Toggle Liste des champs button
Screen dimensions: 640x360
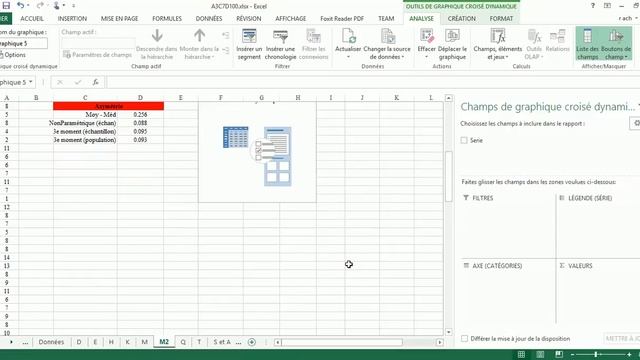(588, 44)
